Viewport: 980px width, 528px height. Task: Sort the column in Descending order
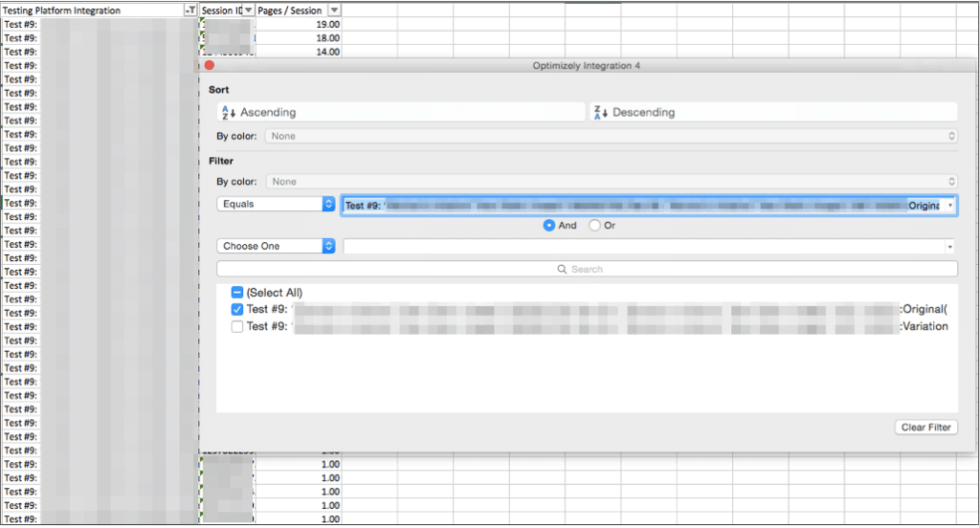772,112
